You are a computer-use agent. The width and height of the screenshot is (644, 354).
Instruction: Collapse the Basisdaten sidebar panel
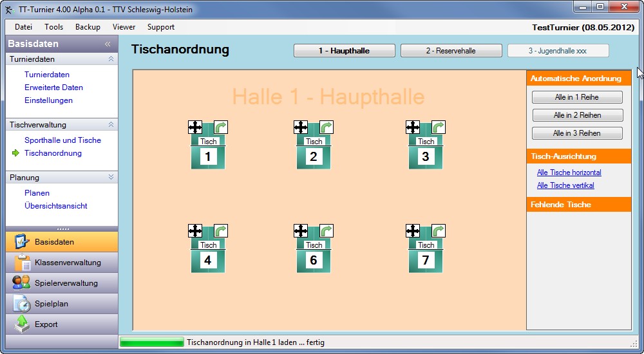(108, 44)
